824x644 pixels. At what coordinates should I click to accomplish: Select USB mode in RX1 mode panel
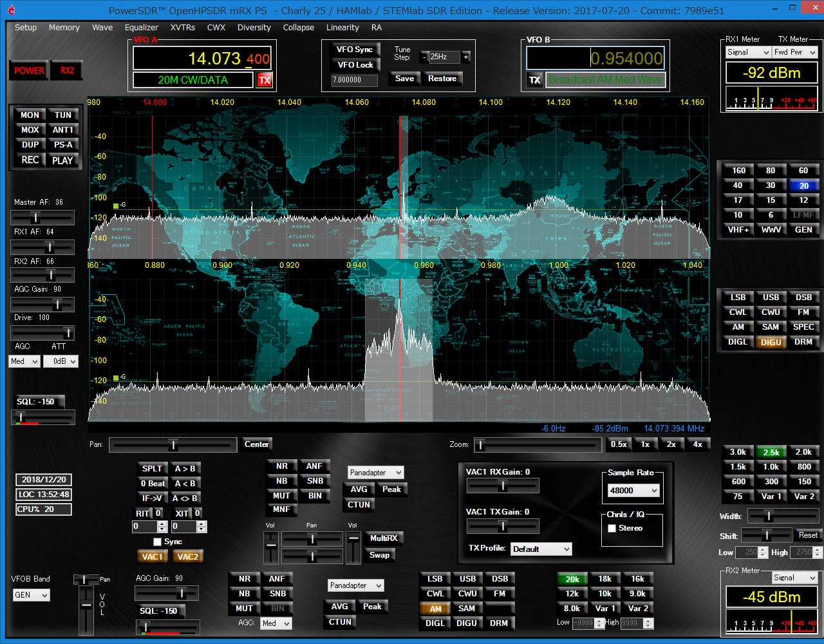tap(771, 298)
